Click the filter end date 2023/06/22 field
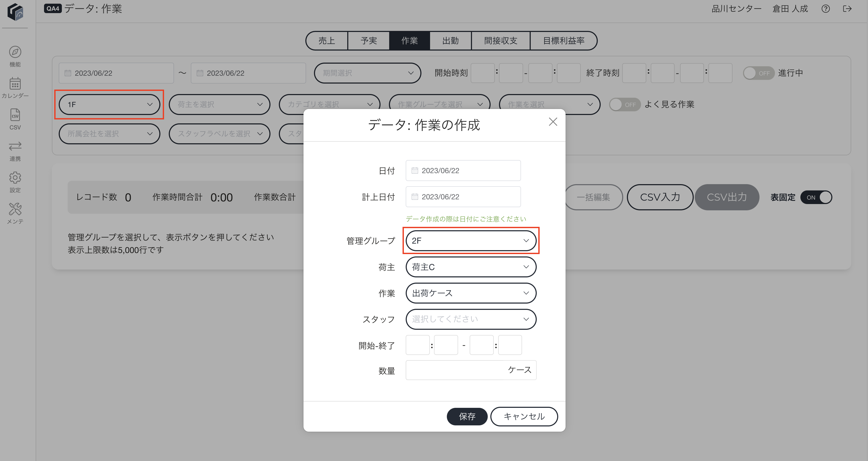This screenshot has width=868, height=461. coord(248,73)
